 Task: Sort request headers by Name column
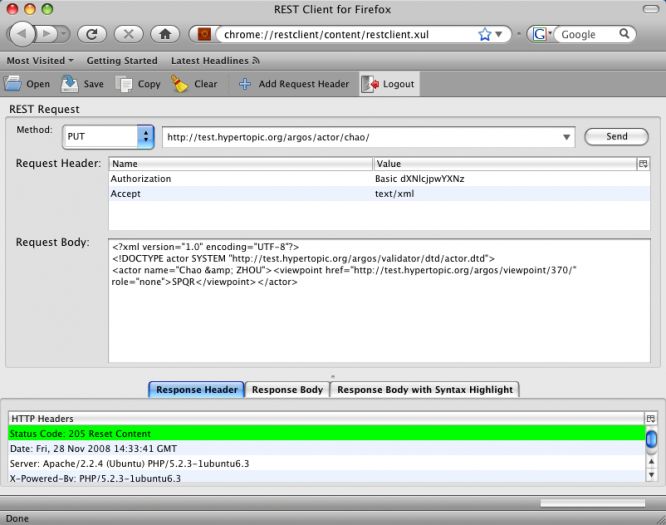click(x=240, y=164)
